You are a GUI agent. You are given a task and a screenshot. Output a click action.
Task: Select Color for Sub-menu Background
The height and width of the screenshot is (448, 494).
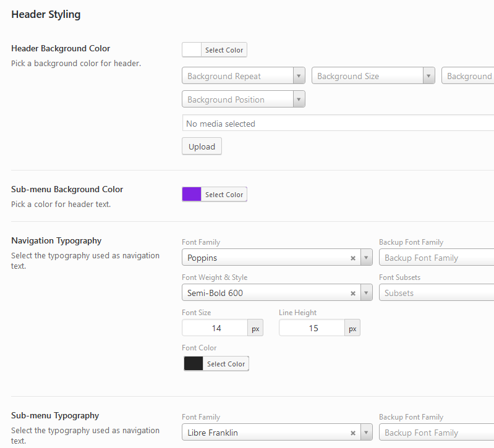[224, 195]
